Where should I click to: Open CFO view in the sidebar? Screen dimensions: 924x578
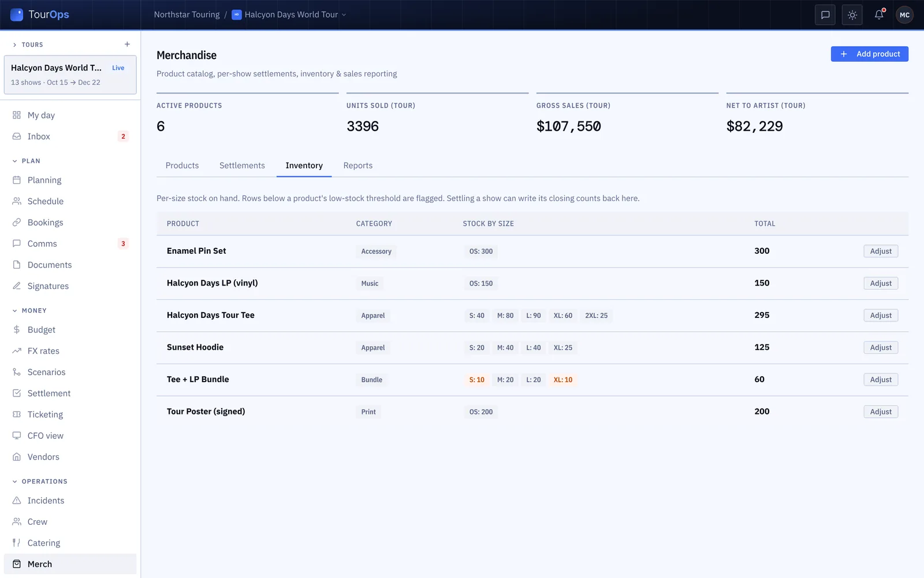(x=70, y=436)
